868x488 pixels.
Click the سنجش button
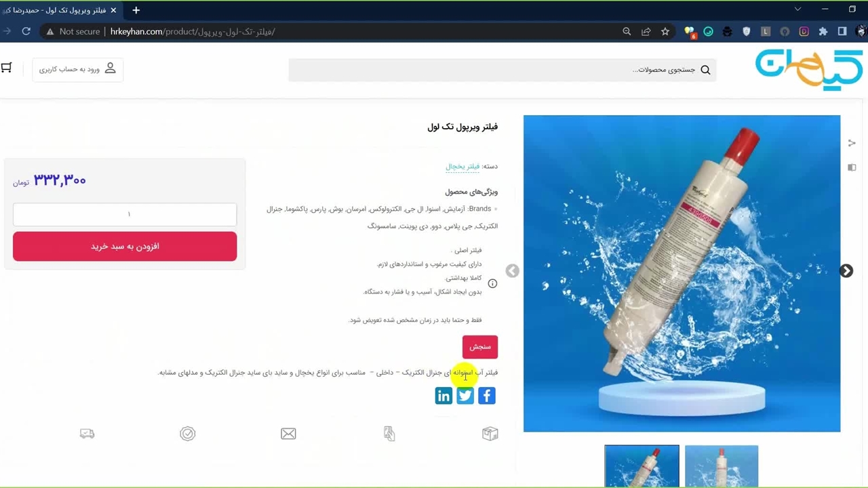pyautogui.click(x=480, y=347)
